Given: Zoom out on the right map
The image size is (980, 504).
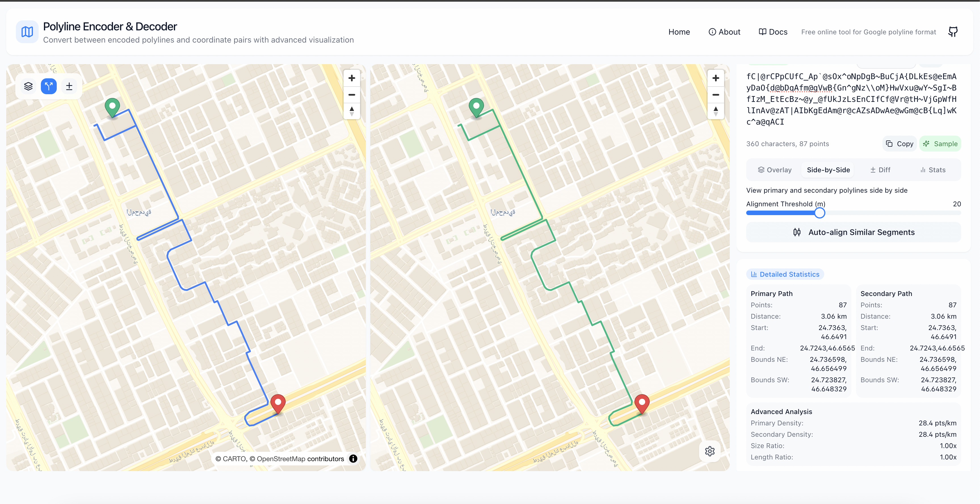Looking at the screenshot, I should (716, 95).
